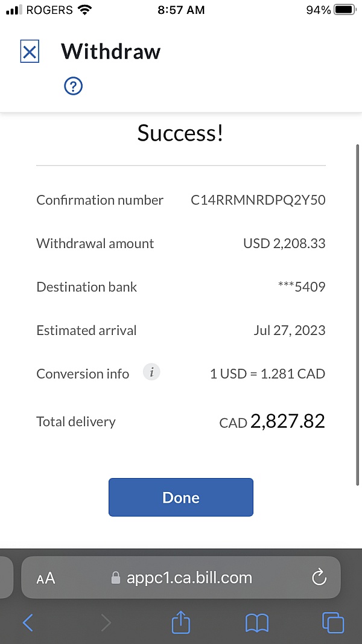The image size is (362, 644).
Task: Tap the estimated arrival Jul 27, 2023 date
Action: pyautogui.click(x=289, y=330)
